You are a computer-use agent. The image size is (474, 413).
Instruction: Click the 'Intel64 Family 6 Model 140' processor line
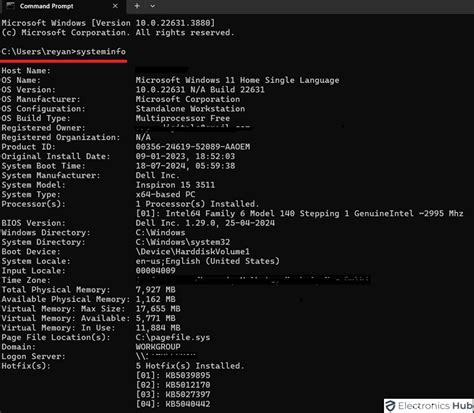coord(299,214)
